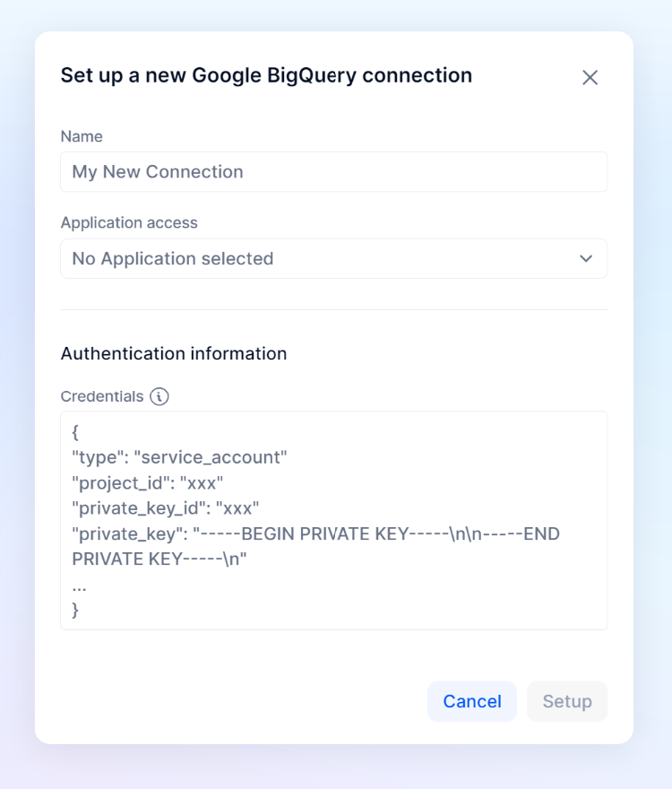The width and height of the screenshot is (672, 789).
Task: Click the Credentials label text
Action: coord(102,396)
